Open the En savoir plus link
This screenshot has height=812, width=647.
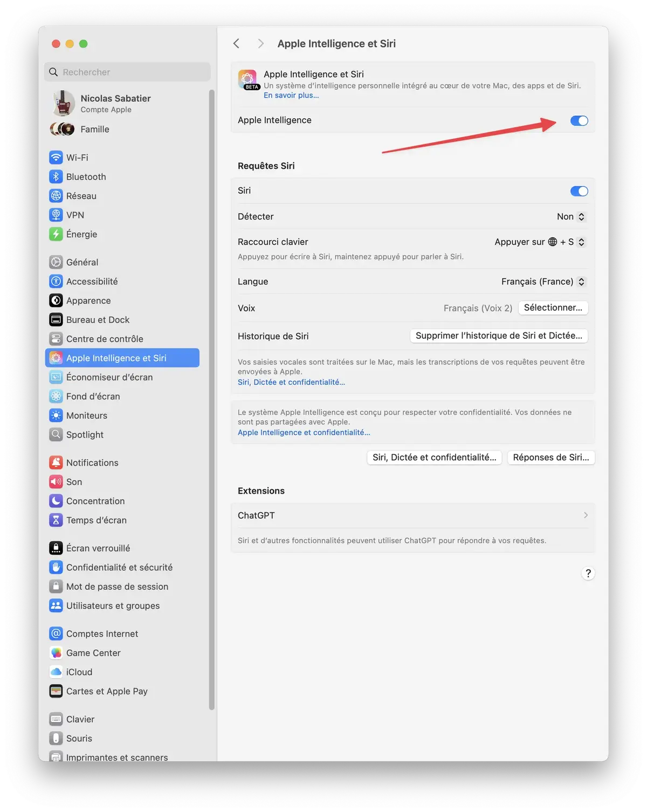[291, 95]
